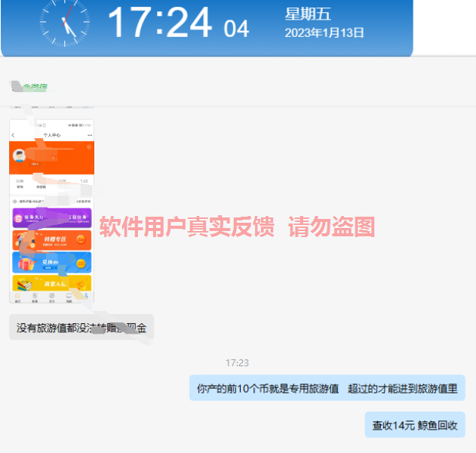
Task: Click the 查收14元 鲸鱼回收 message bubble
Action: coord(414,424)
